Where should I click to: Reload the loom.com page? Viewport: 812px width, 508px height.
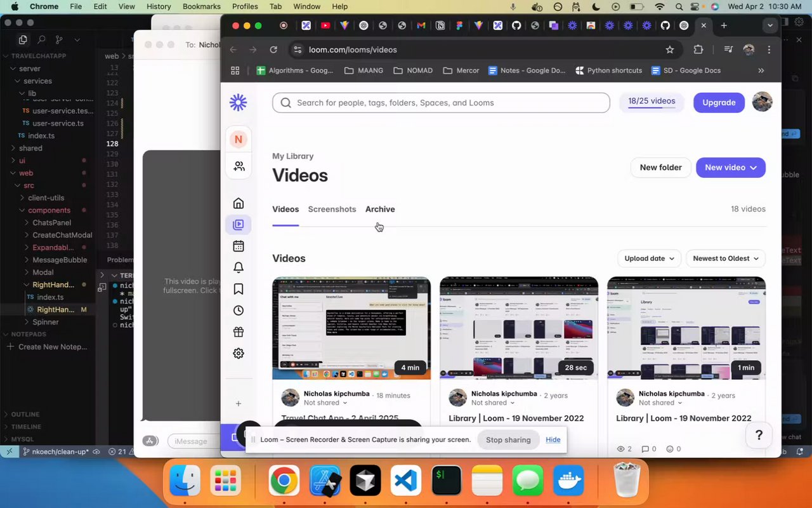click(273, 50)
